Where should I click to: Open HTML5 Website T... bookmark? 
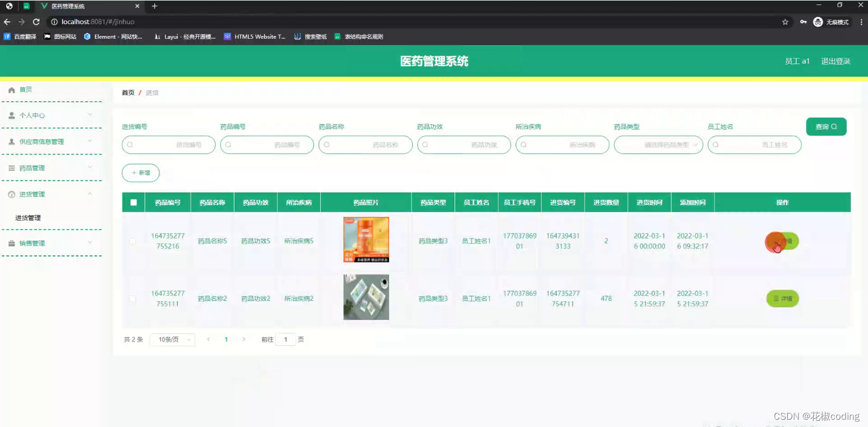coord(255,36)
